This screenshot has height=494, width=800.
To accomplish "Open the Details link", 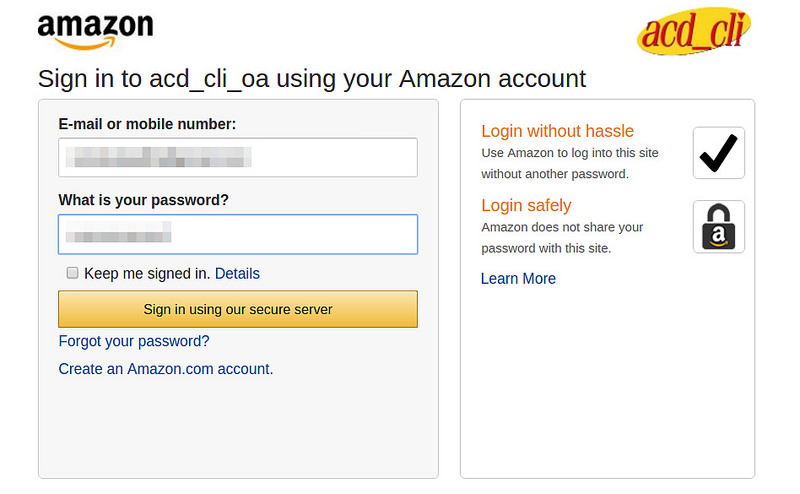I will (x=237, y=273).
